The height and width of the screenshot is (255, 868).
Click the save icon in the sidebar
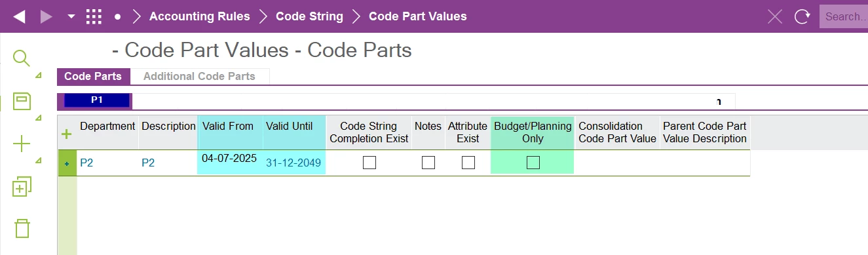click(22, 101)
